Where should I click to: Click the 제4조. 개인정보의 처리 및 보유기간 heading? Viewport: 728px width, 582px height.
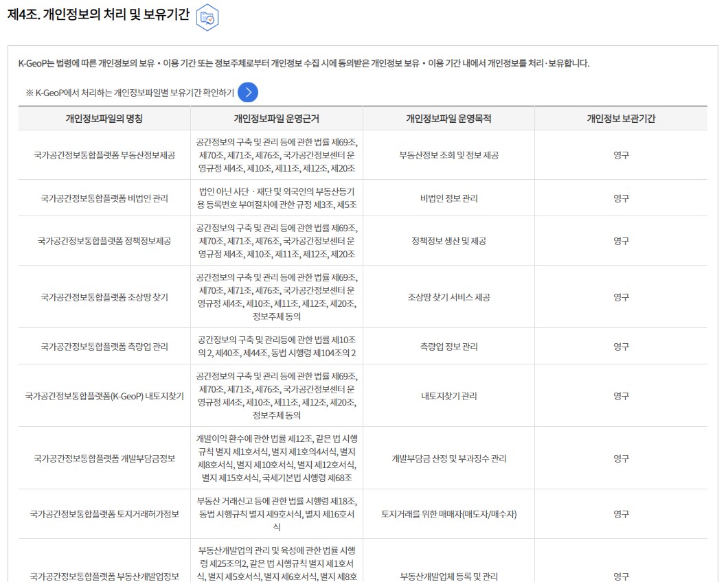[x=98, y=16]
